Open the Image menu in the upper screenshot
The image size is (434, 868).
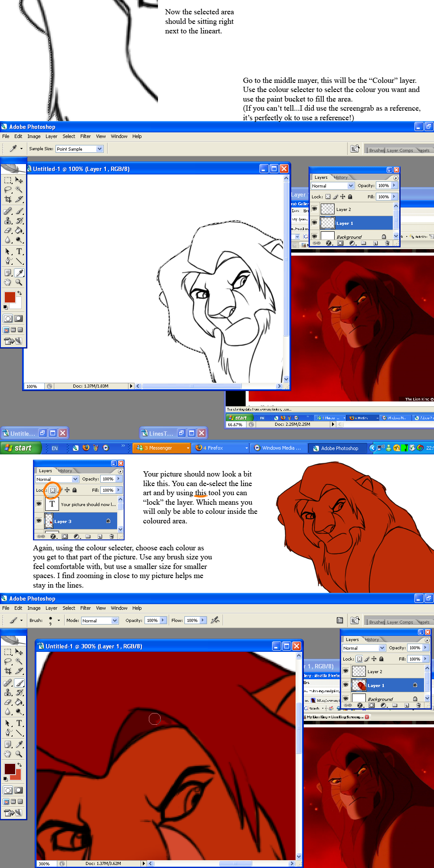pyautogui.click(x=34, y=136)
